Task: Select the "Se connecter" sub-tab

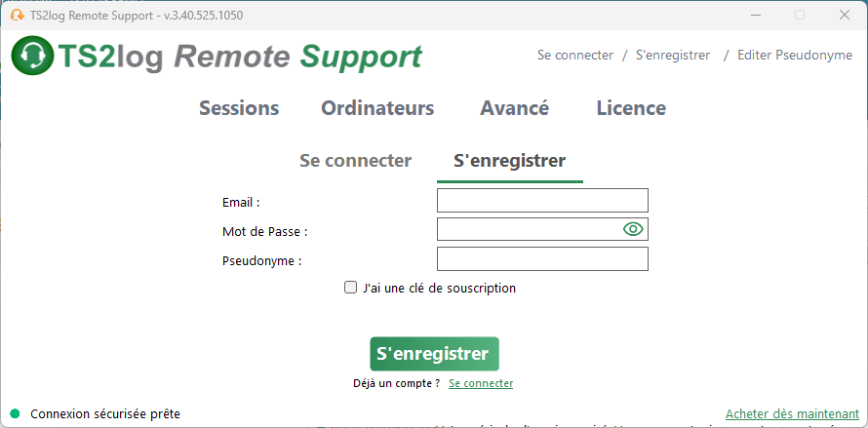Action: tap(355, 161)
